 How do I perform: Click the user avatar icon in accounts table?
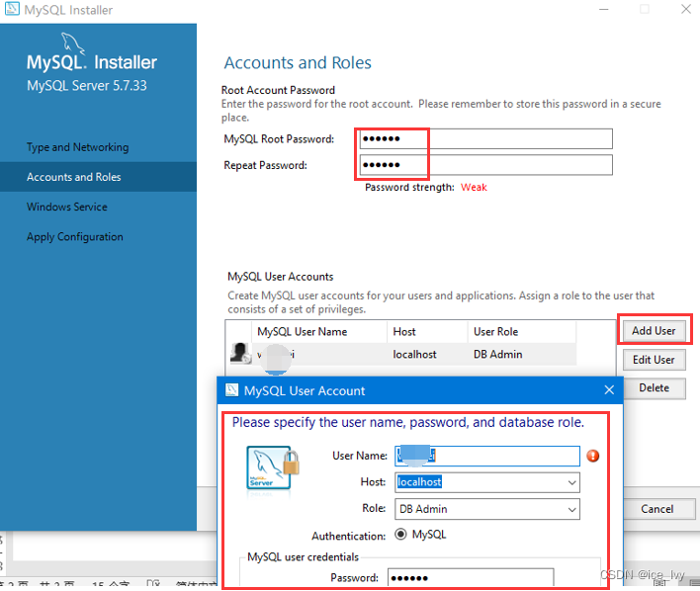point(240,353)
